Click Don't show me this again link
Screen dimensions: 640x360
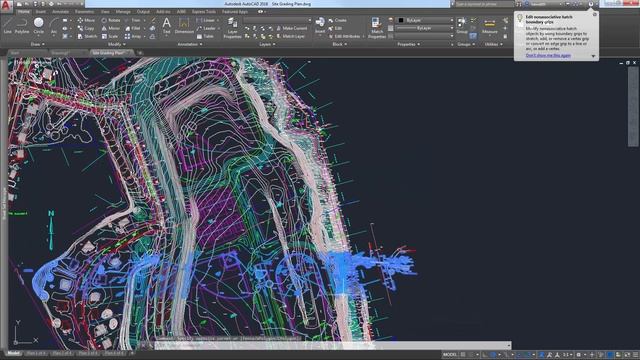pos(548,55)
